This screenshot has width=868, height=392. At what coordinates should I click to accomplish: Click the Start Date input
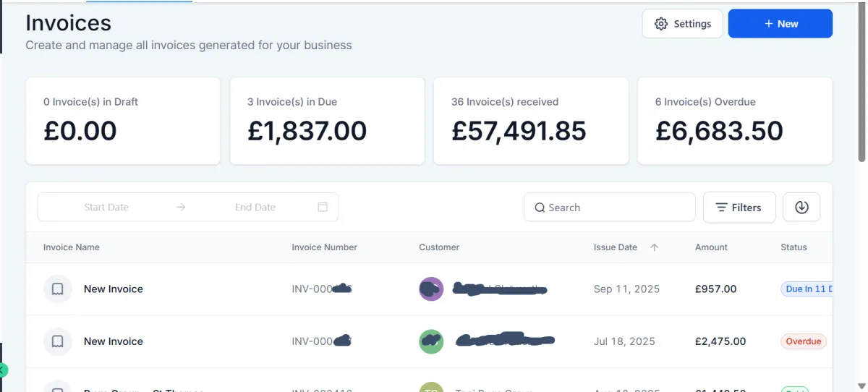tap(106, 207)
